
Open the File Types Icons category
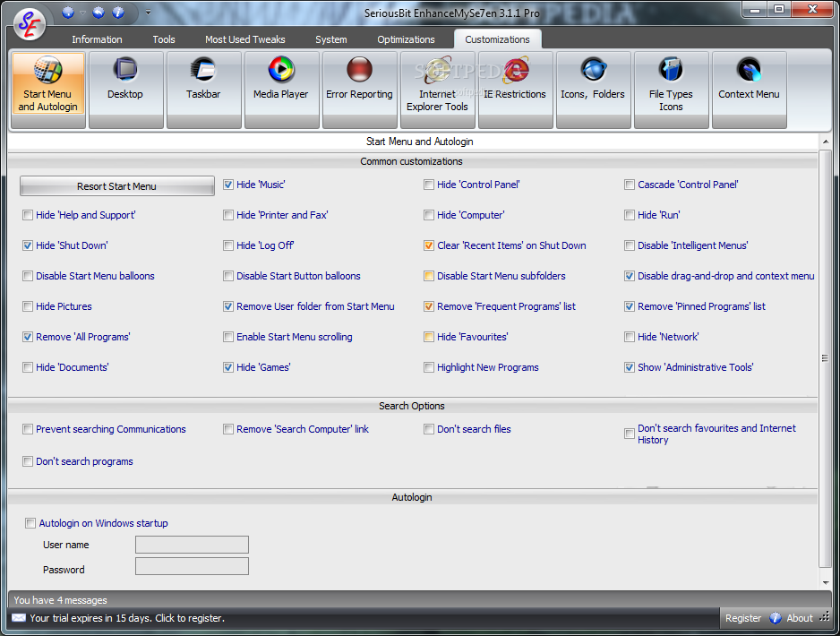671,90
